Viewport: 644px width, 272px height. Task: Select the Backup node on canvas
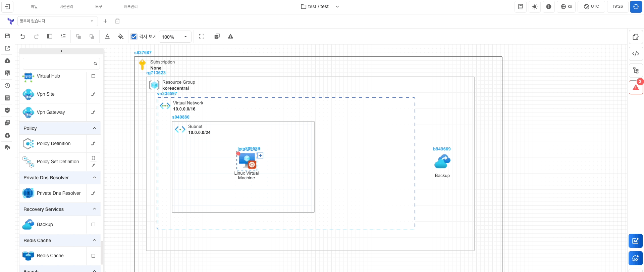442,162
